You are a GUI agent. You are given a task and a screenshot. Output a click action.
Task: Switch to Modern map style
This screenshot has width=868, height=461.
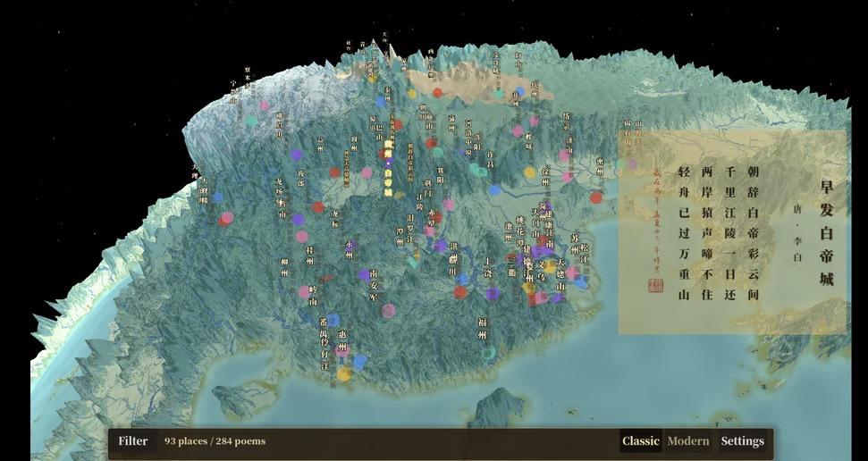coord(688,441)
